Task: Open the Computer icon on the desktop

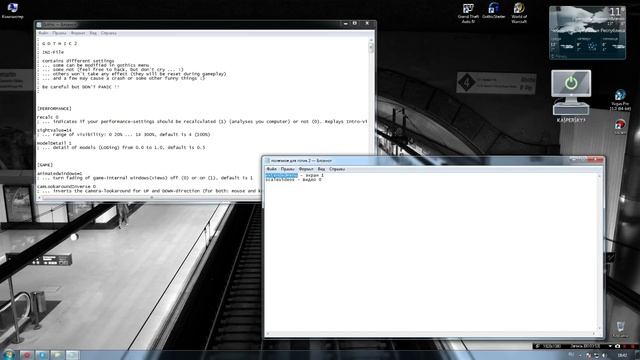Action: pos(13,10)
